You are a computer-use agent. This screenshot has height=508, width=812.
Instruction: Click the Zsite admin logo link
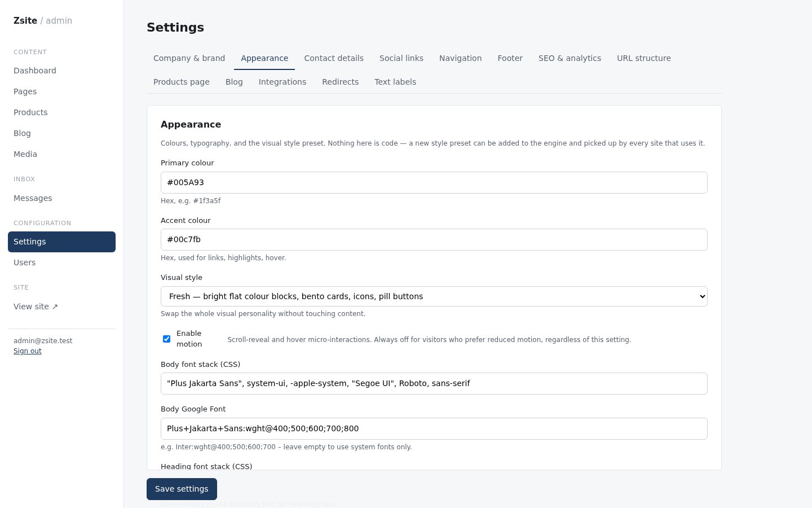43,20
